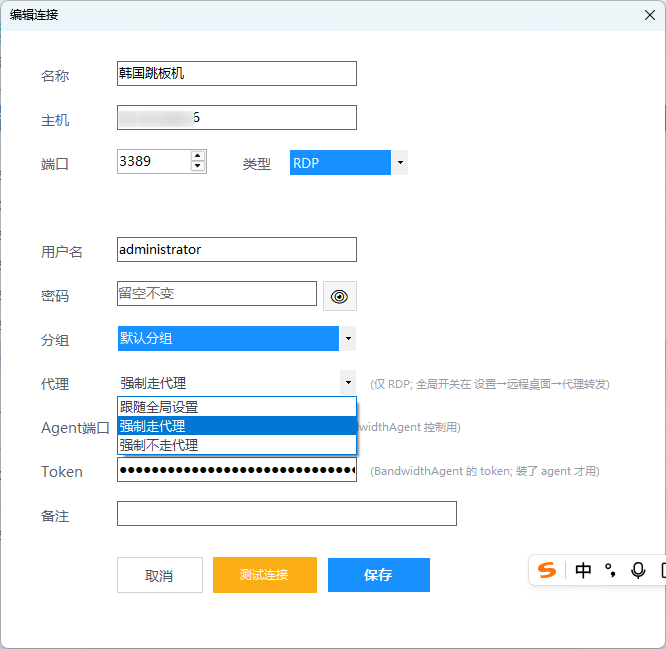Click the 名称 label
Screen dimensions: 666x649
[x=55, y=76]
